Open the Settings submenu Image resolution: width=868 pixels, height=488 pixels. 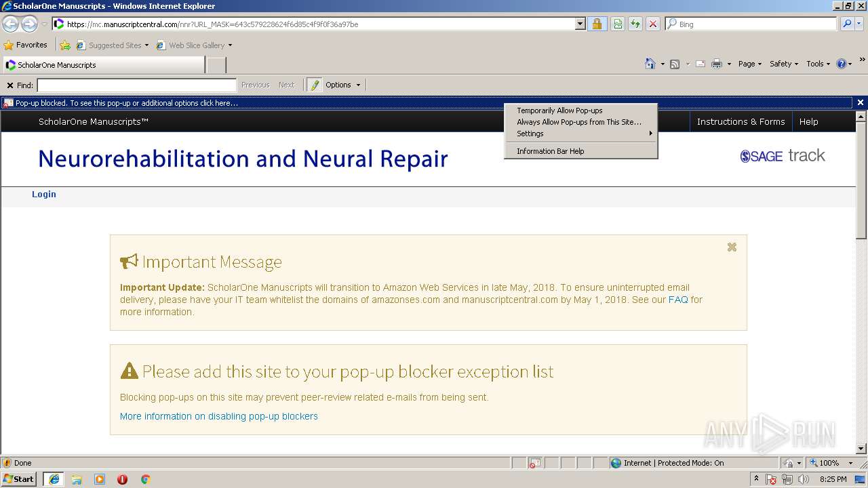tap(580, 134)
